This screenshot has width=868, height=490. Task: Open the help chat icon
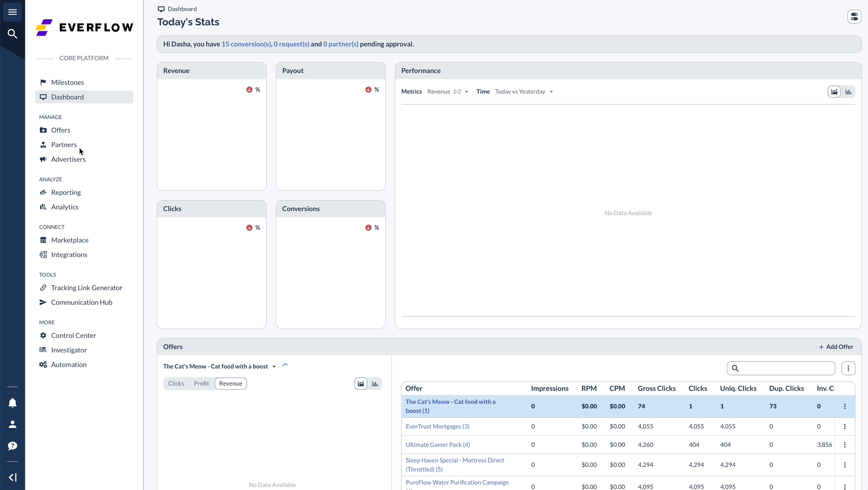(x=13, y=446)
